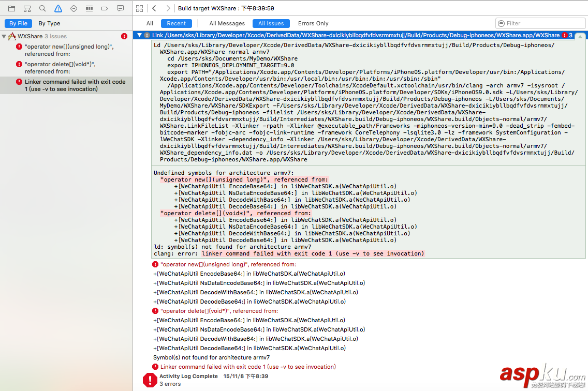
Task: Click 'Symbol(s) not found for architecture armv7'
Action: point(212,357)
